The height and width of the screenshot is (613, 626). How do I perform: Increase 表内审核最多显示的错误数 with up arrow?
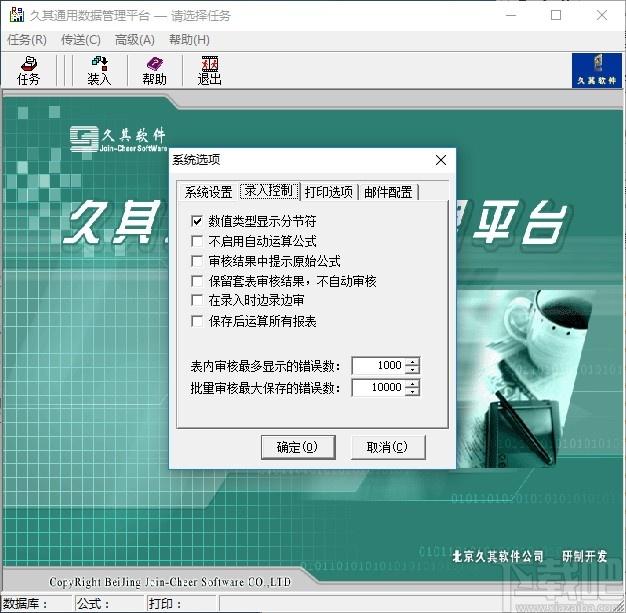(x=412, y=362)
